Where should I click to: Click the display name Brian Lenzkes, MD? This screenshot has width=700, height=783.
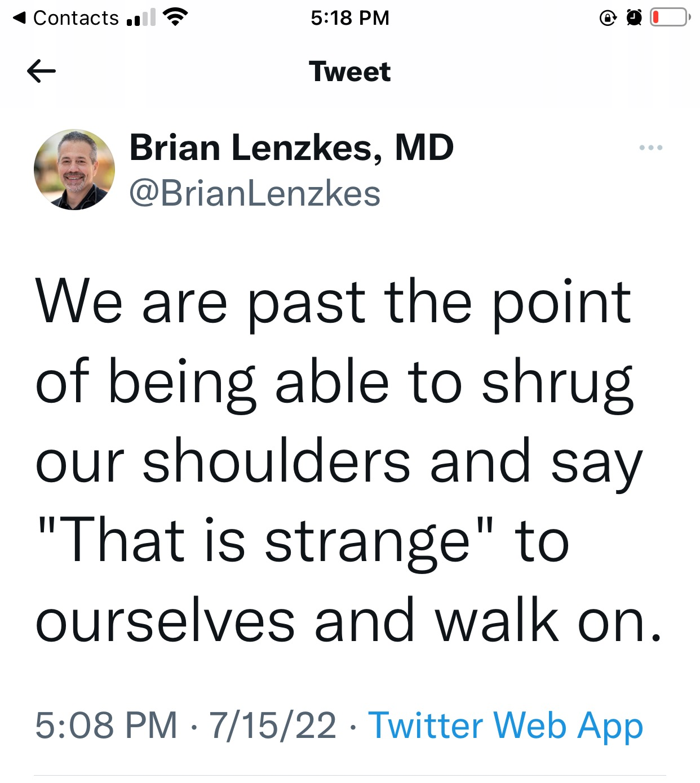(x=291, y=148)
